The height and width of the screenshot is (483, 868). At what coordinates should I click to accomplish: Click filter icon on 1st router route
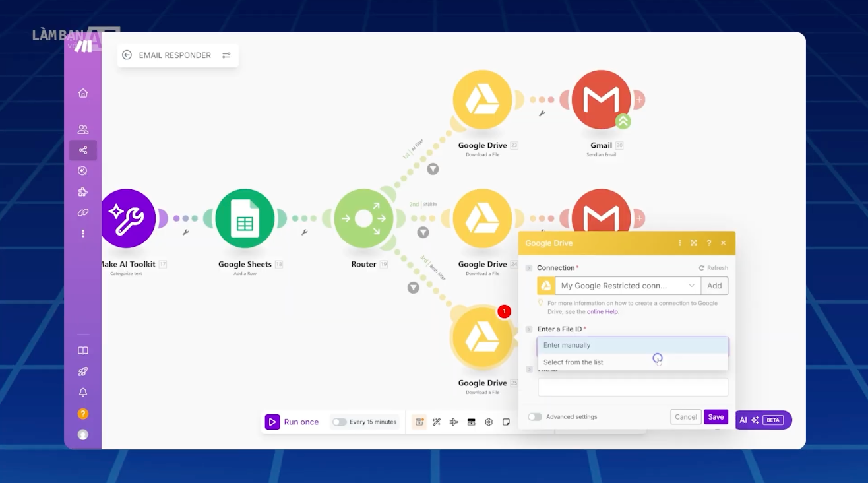pos(433,169)
